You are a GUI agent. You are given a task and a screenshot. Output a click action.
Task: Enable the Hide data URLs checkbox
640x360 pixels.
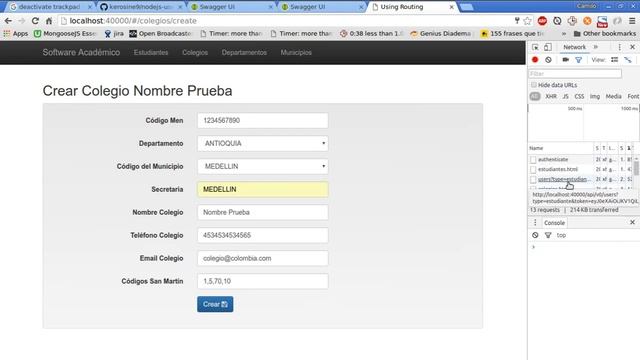(533, 85)
